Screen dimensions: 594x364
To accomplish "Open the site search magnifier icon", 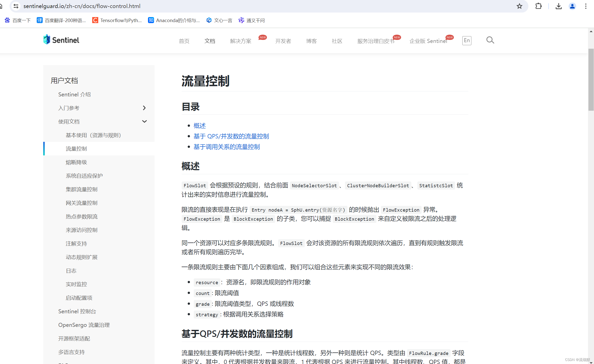I will [x=490, y=40].
